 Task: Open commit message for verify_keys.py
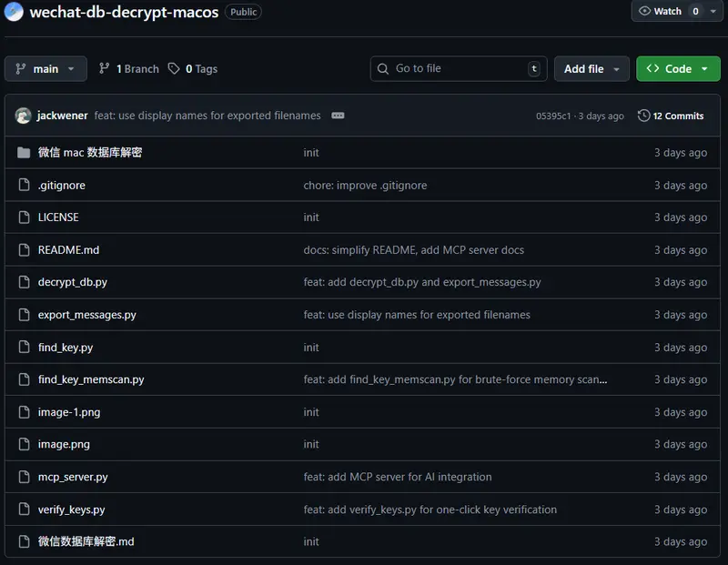[x=430, y=510]
